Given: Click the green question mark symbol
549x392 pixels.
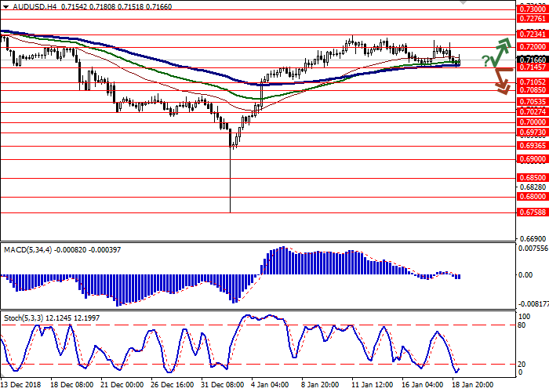Looking at the screenshot, I should (486, 61).
